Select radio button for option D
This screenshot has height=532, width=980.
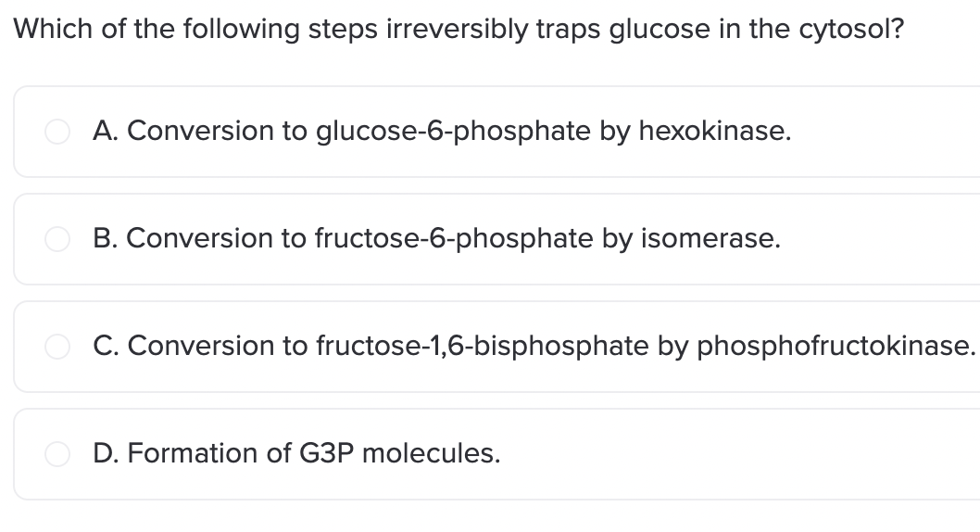click(x=57, y=454)
